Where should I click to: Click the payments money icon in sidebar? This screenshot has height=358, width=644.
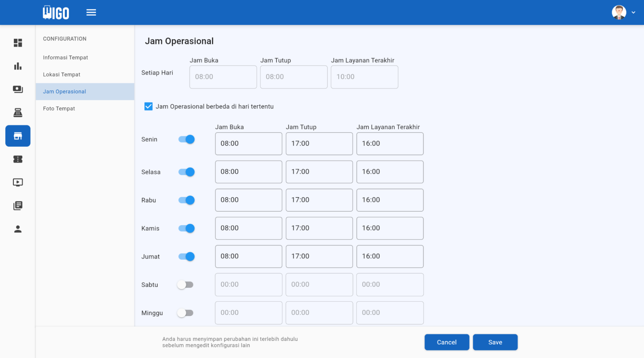click(18, 89)
